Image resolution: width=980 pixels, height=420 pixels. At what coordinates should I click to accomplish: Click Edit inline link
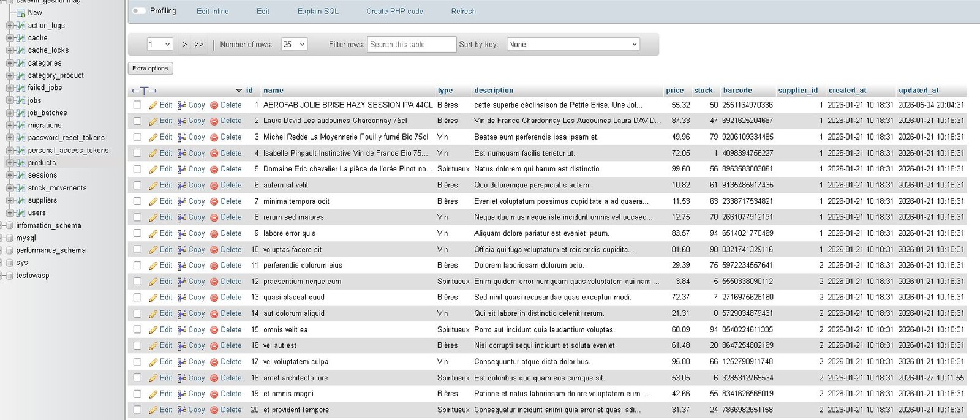point(213,11)
